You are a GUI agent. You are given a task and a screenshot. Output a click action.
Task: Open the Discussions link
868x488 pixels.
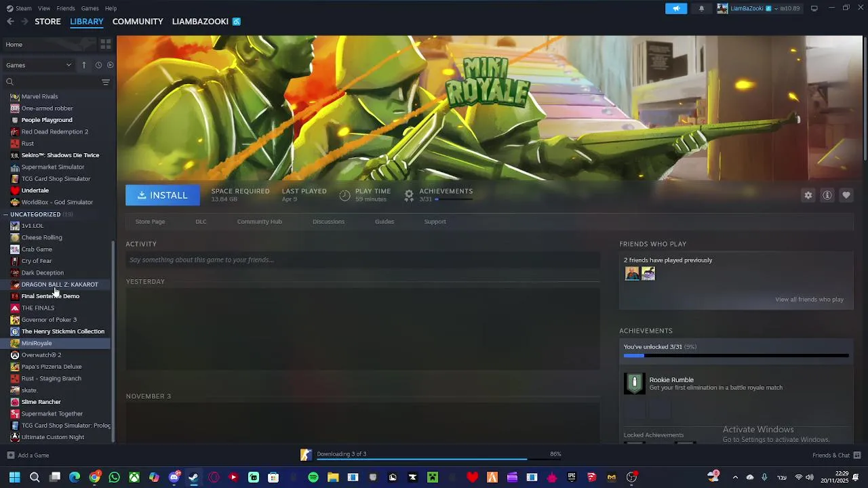(x=328, y=222)
